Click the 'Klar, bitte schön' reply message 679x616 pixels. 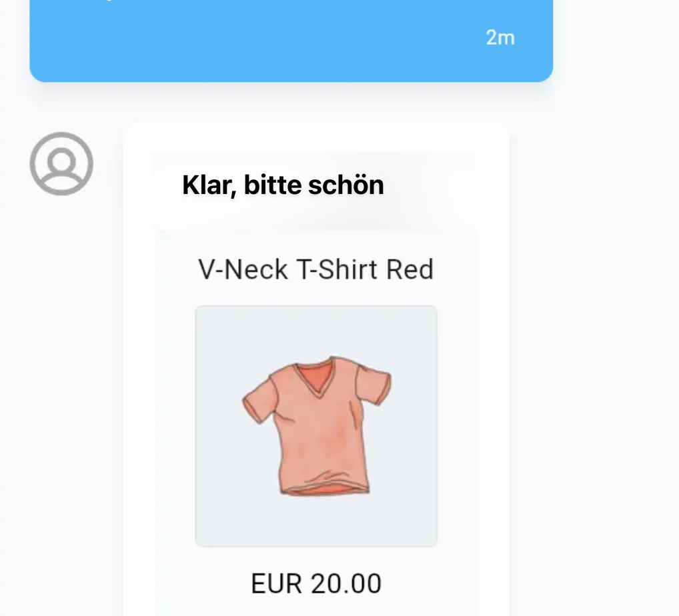click(x=283, y=185)
